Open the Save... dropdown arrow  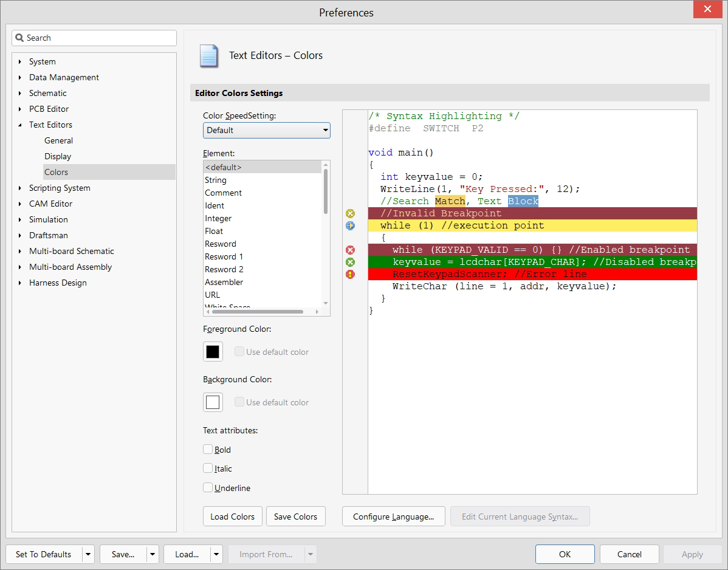tap(153, 554)
